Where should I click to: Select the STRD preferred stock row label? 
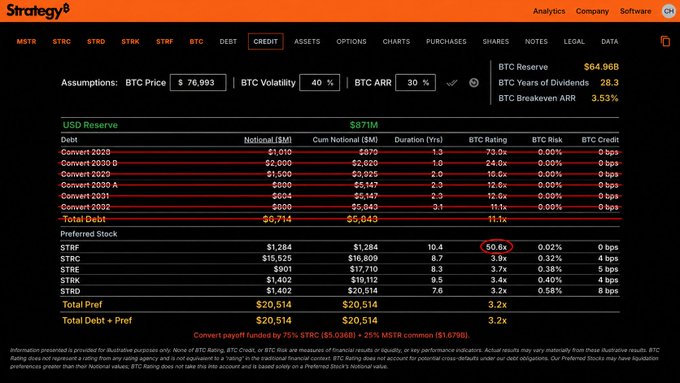(70, 291)
